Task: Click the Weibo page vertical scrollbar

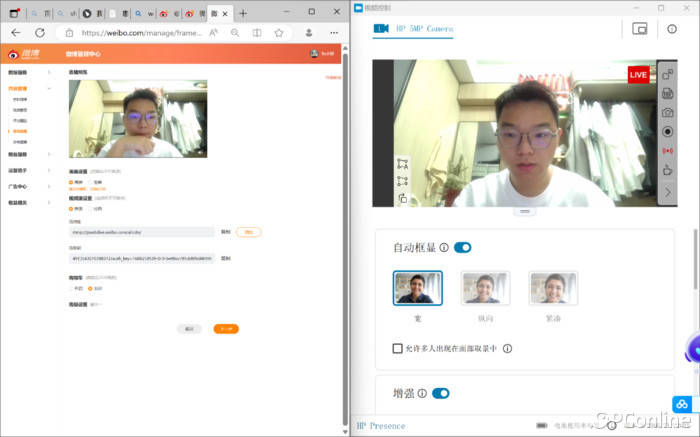Action: pos(345,239)
